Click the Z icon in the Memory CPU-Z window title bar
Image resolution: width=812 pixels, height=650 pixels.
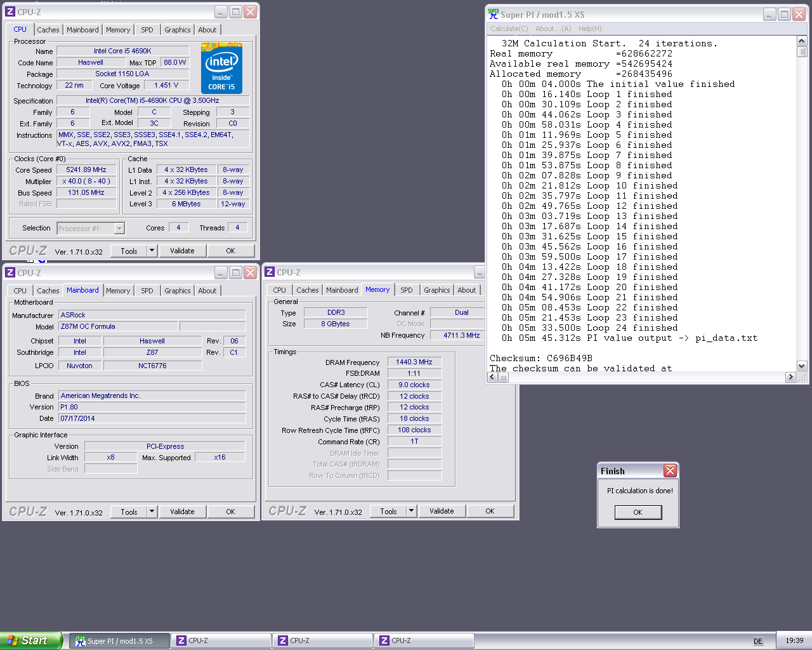pyautogui.click(x=270, y=272)
